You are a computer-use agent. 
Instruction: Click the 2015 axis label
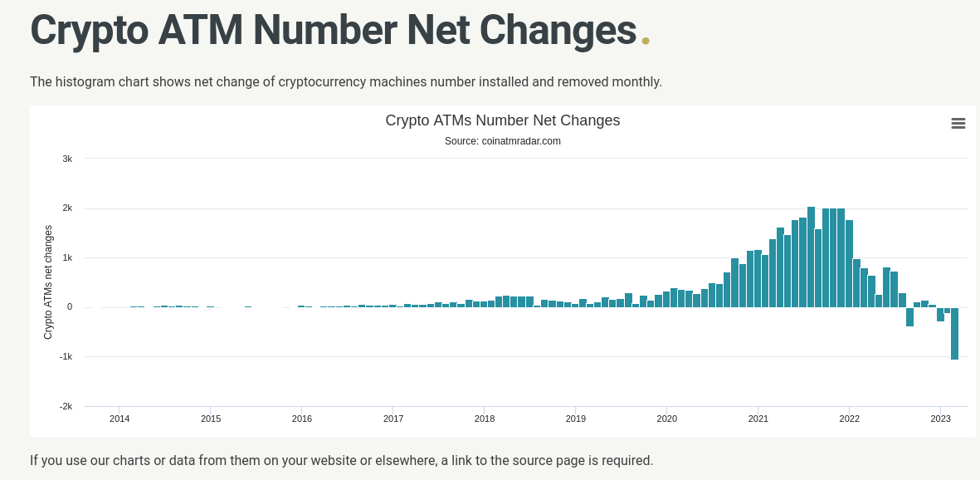(x=211, y=419)
